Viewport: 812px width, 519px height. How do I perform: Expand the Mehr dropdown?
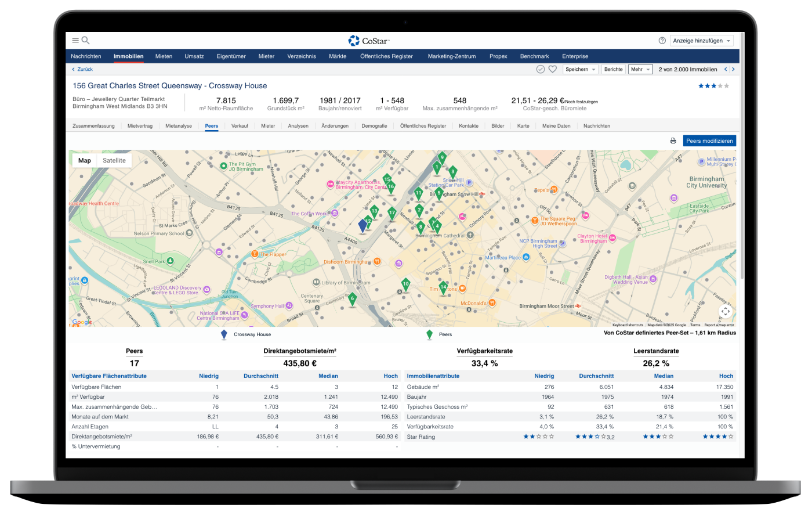click(640, 69)
